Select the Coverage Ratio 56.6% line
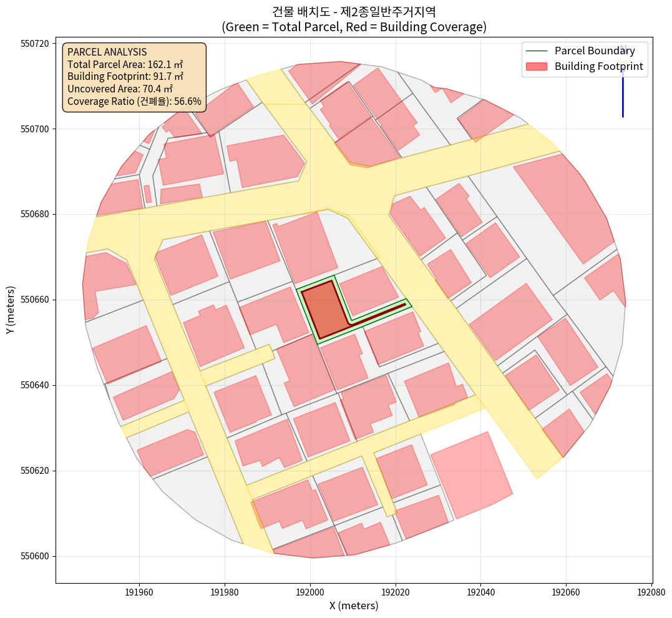The image size is (672, 618). pyautogui.click(x=134, y=101)
